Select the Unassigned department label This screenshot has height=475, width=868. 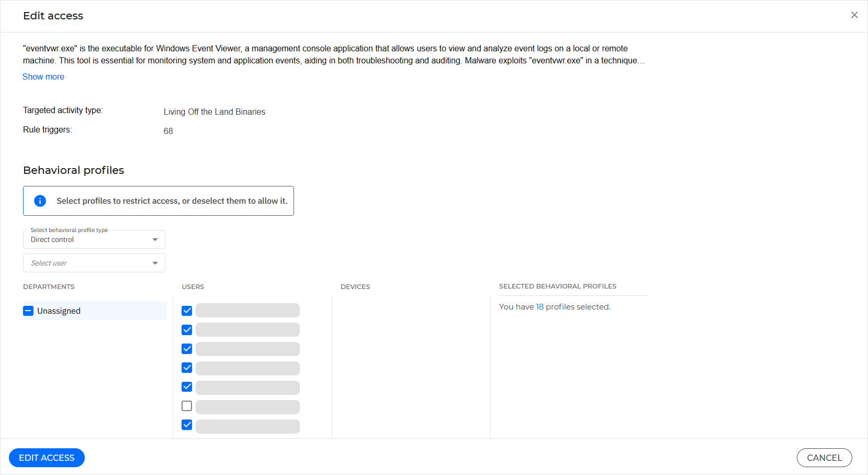point(59,311)
